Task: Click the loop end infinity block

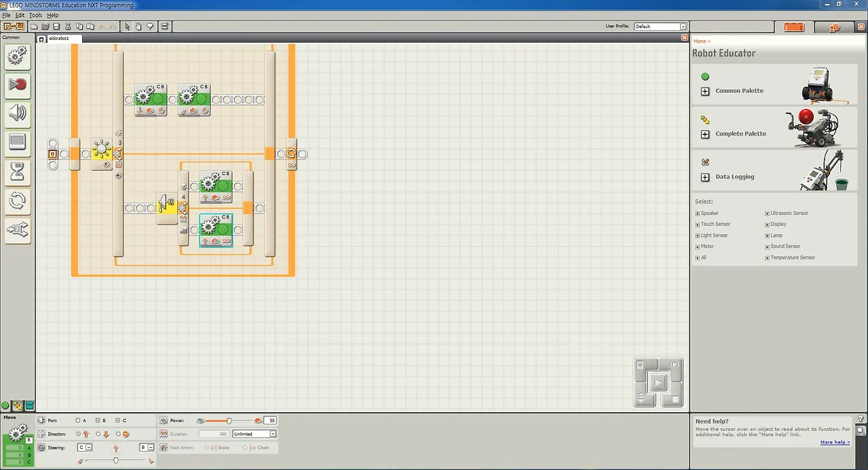Action: point(292,155)
